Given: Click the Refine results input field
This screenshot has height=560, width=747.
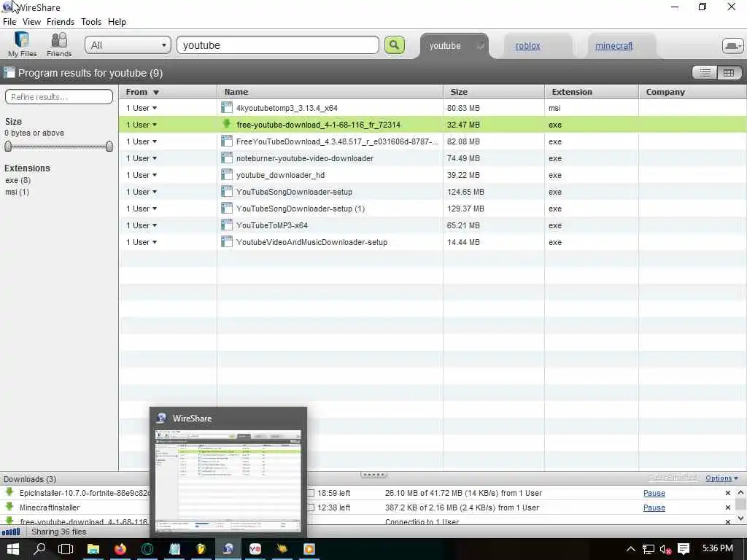Looking at the screenshot, I should [x=59, y=97].
